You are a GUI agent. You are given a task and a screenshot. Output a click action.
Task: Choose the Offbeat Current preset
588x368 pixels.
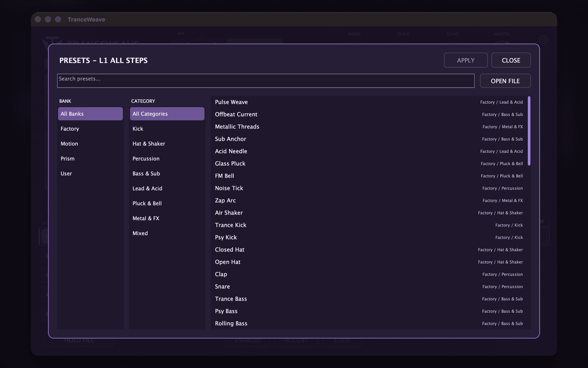[x=369, y=114]
